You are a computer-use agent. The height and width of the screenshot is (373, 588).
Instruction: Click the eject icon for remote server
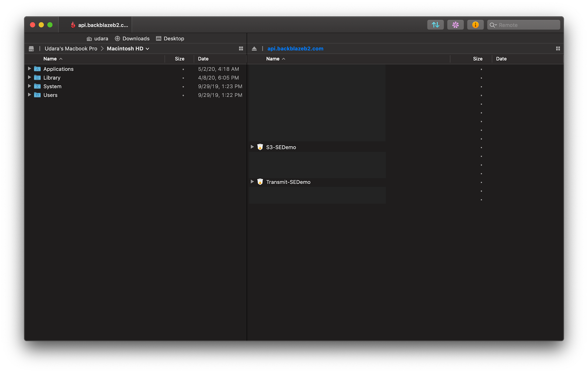254,49
